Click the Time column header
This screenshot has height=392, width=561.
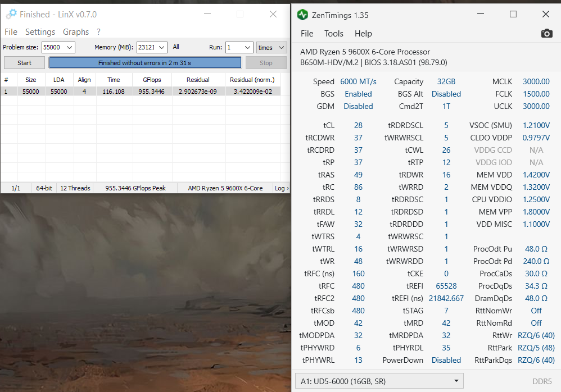pos(114,80)
